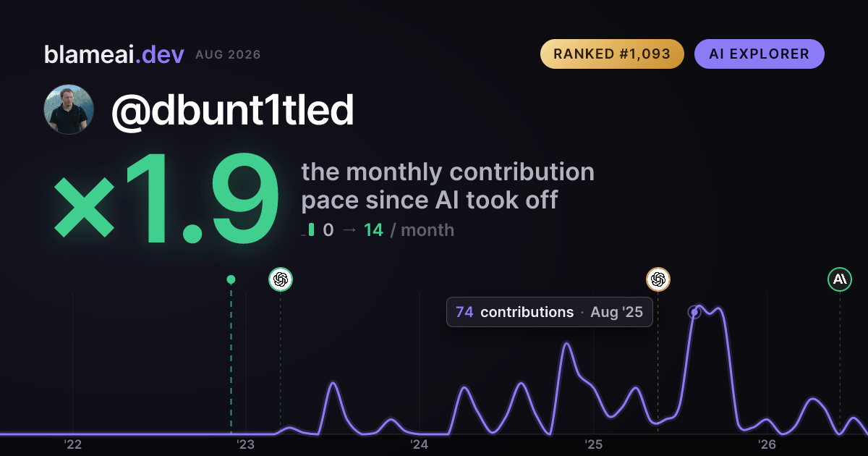Click the 74 contributions tooltip
The image size is (868, 456).
[550, 312]
